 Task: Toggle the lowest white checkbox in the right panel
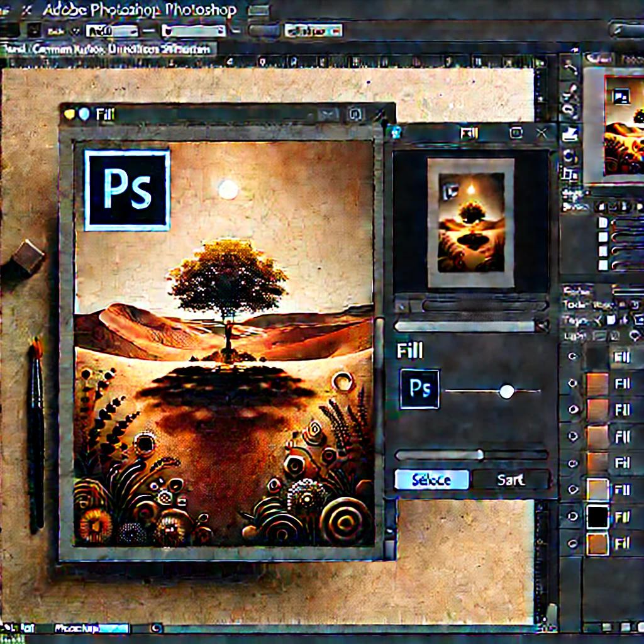pyautogui.click(x=603, y=265)
